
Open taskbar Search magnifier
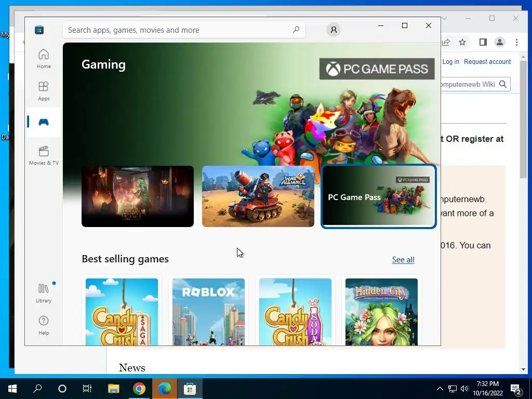coord(37,389)
